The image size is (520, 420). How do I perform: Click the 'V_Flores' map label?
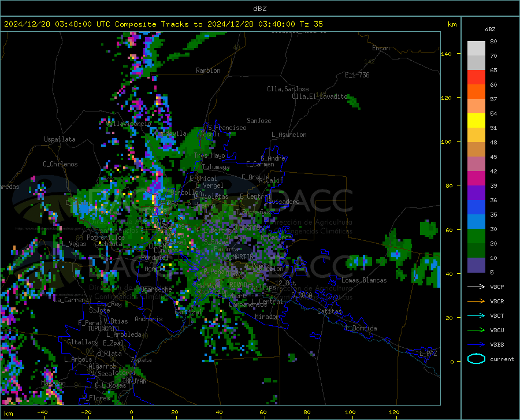click(96, 398)
